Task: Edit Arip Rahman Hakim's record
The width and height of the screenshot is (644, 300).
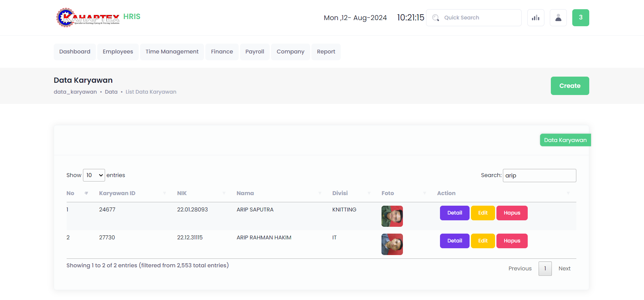Action: coord(482,241)
